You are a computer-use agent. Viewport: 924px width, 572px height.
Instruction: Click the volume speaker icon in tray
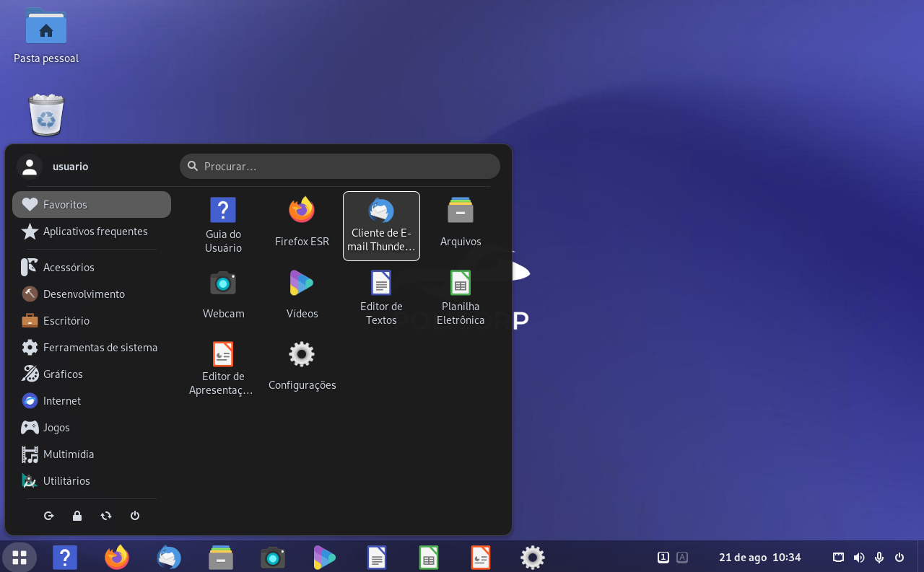point(859,557)
